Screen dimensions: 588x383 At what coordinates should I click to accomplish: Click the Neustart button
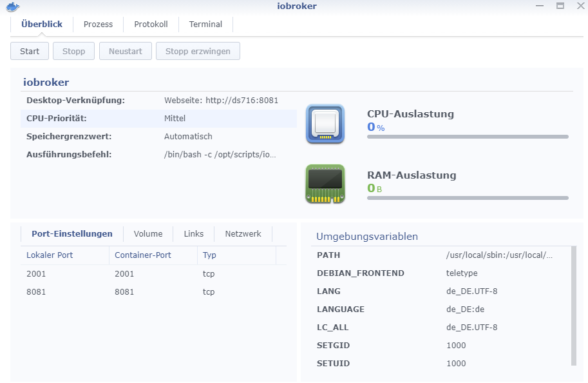(125, 51)
